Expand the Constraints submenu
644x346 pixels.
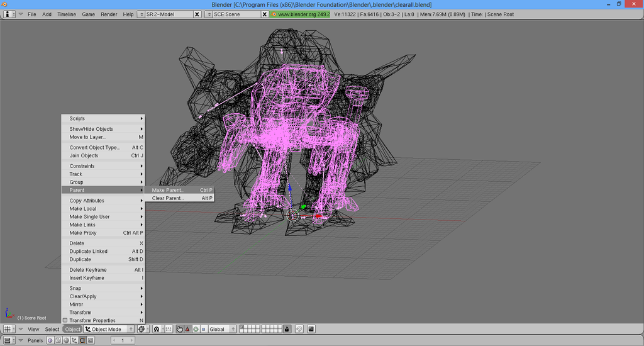[103, 165]
